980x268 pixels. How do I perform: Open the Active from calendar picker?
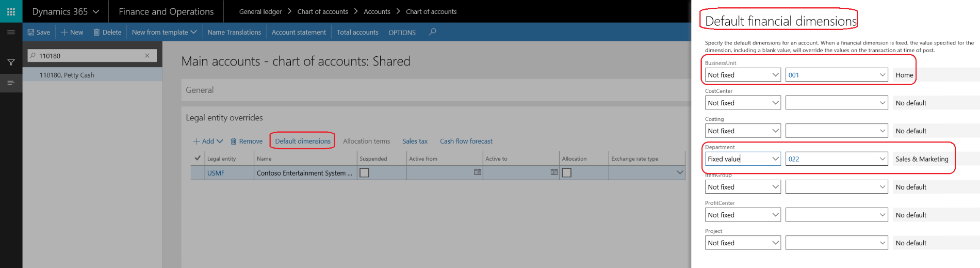(478, 172)
